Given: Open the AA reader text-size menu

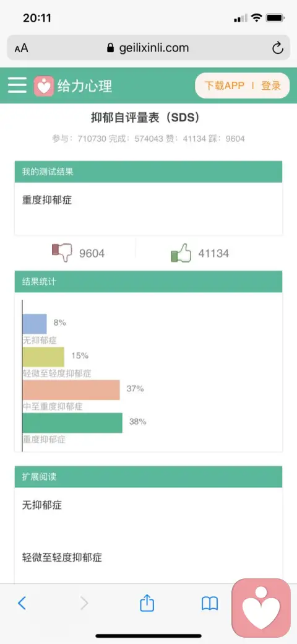Looking at the screenshot, I should click(x=21, y=48).
